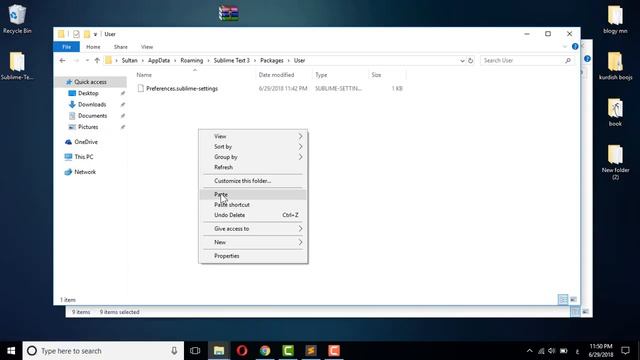Open the kurdish boojs desktop folder
The height and width of the screenshot is (360, 640).
pyautogui.click(x=615, y=66)
